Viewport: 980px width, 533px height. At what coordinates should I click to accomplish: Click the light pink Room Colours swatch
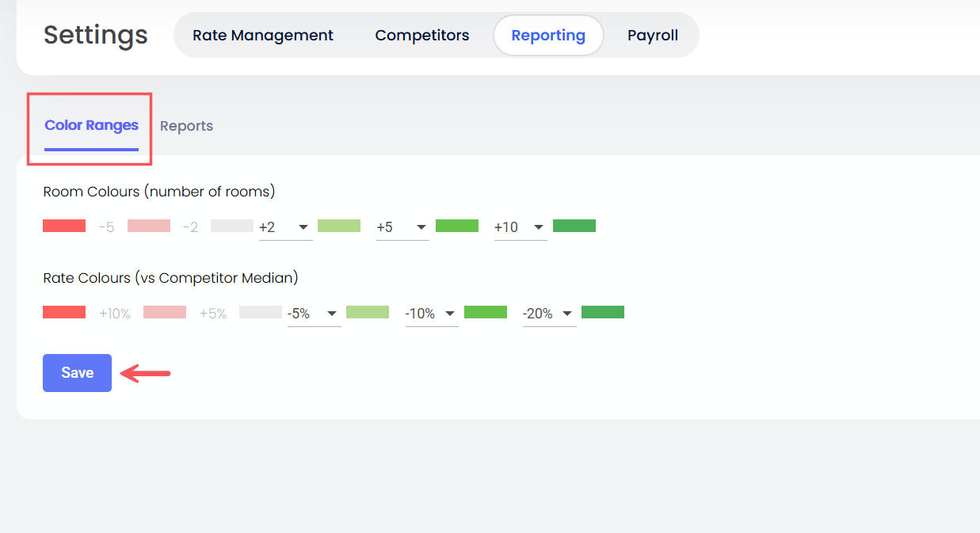pyautogui.click(x=149, y=226)
